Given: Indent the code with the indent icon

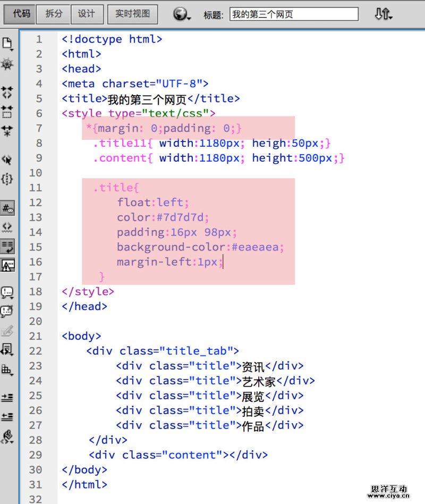Looking at the screenshot, I should pos(7,397).
